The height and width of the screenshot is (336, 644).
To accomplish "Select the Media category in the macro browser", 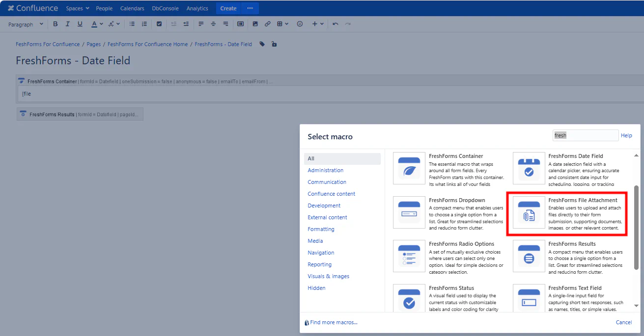I will (315, 240).
